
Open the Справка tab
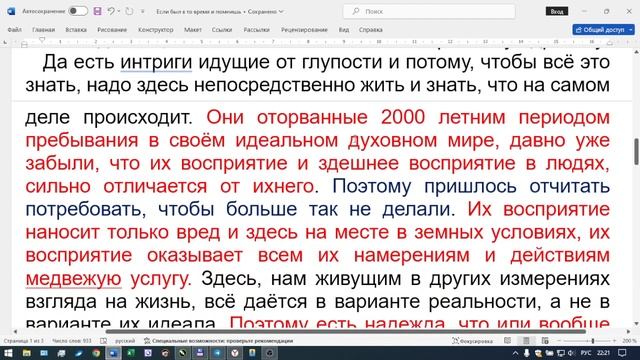[x=371, y=30]
